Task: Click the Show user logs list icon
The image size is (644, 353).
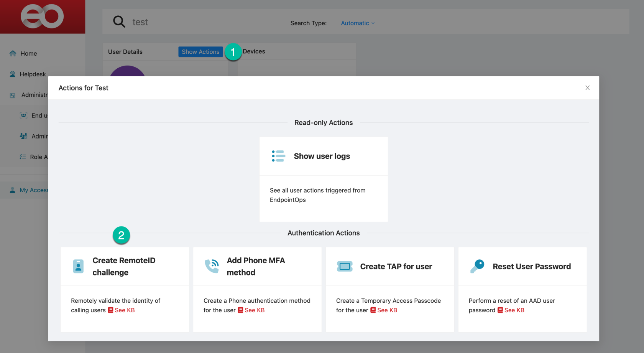Action: coord(278,156)
